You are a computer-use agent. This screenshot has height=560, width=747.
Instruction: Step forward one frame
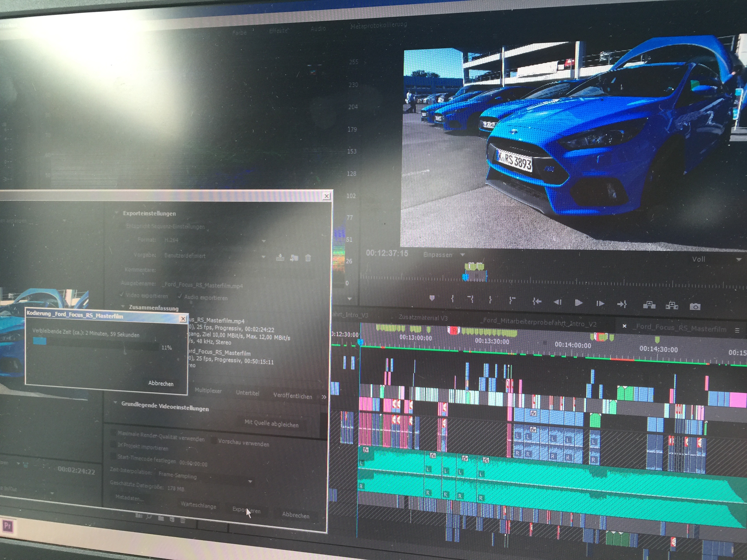(600, 303)
